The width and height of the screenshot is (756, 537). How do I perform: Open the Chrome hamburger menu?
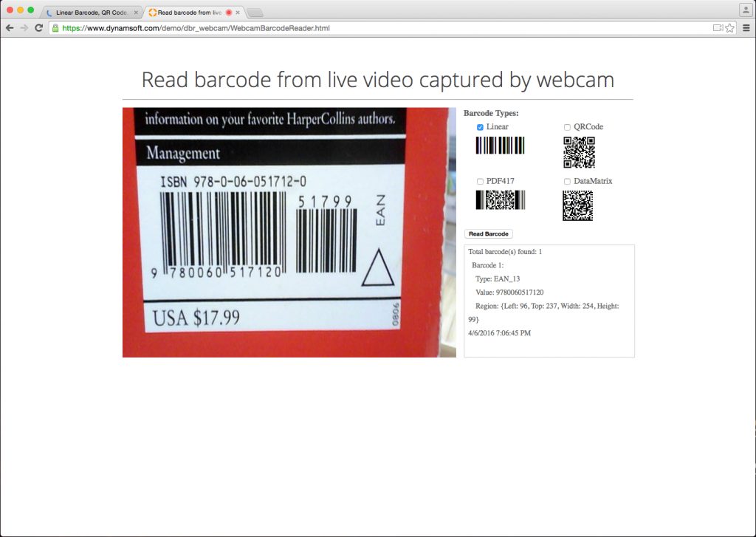click(x=746, y=28)
